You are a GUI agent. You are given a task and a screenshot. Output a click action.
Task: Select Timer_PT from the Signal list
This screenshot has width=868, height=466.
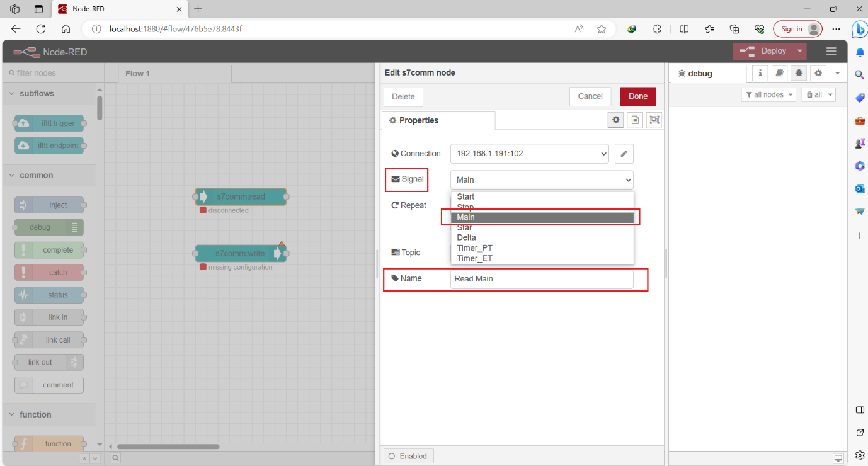[474, 247]
